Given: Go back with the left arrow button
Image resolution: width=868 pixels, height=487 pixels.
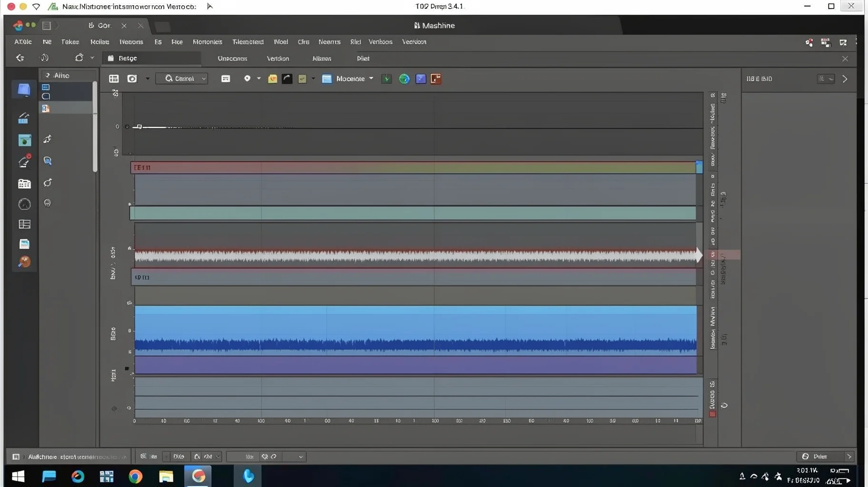Looking at the screenshot, I should (20, 58).
